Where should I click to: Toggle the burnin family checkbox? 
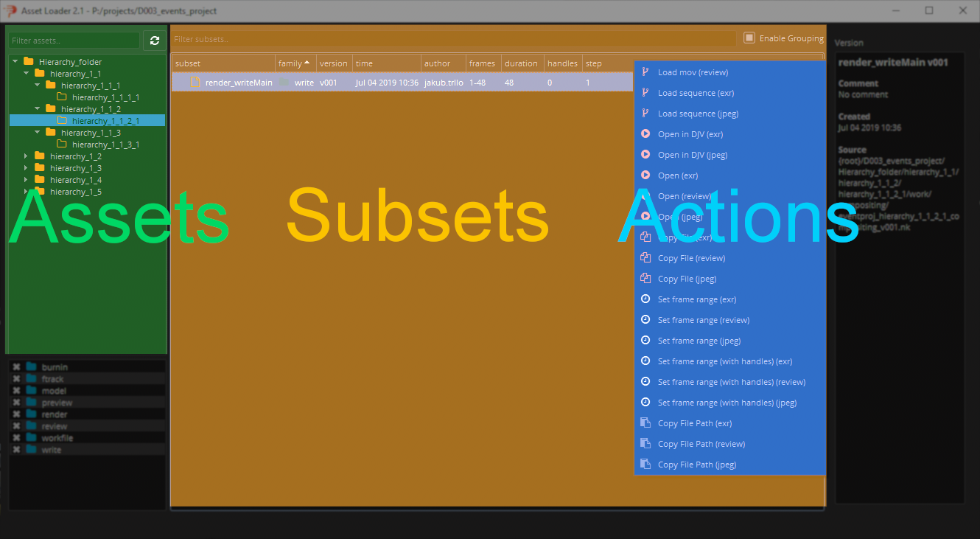click(x=16, y=367)
